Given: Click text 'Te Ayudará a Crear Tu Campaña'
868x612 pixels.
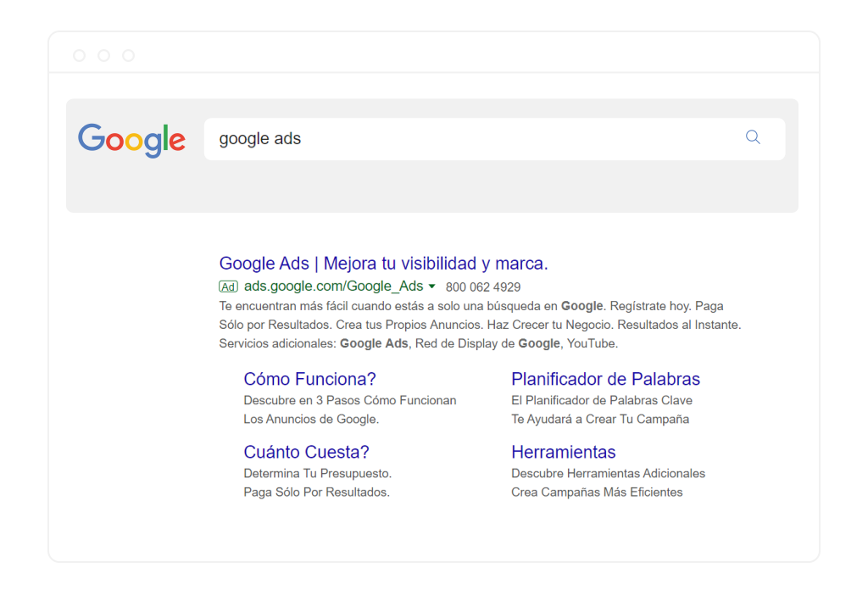Looking at the screenshot, I should pyautogui.click(x=600, y=419).
